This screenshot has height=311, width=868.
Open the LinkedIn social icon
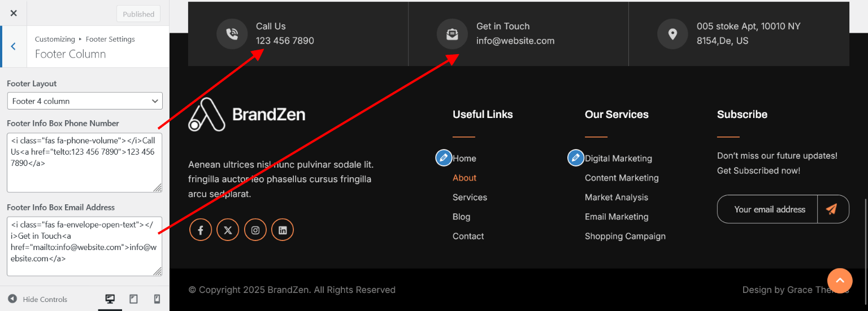click(283, 230)
